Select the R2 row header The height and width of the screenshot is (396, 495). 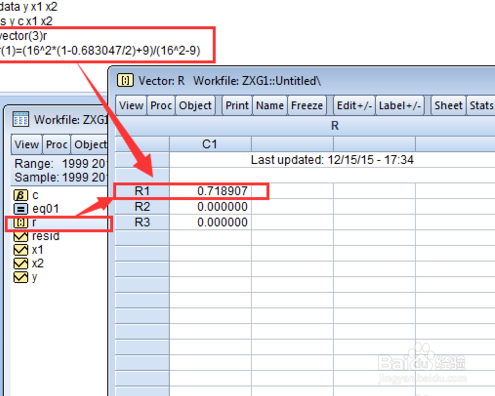142,207
